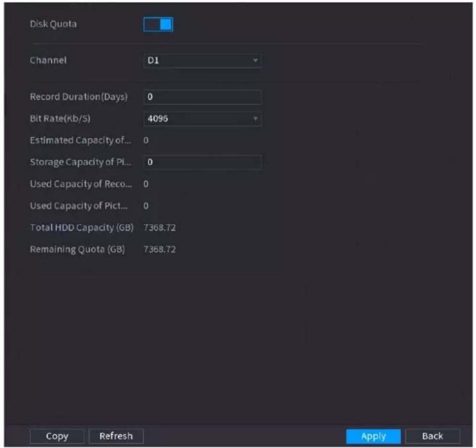
Task: Click the Record Duration(Days) label
Action: coord(79,97)
